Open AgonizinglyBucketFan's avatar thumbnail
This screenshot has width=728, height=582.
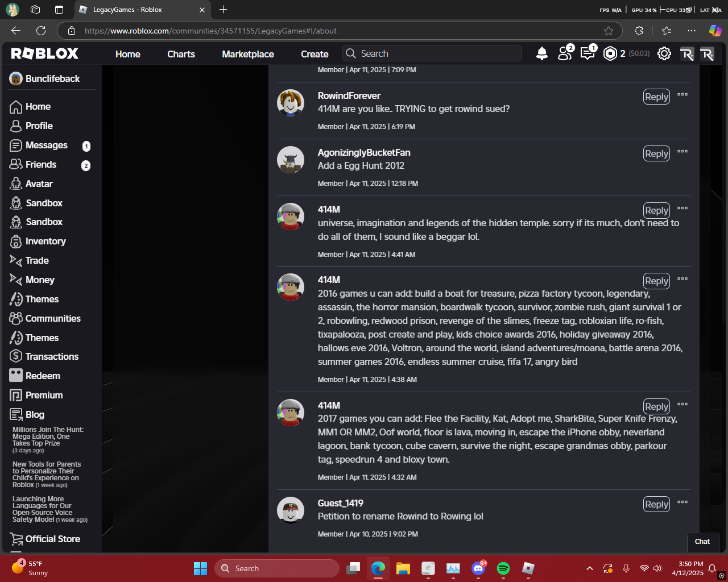291,160
